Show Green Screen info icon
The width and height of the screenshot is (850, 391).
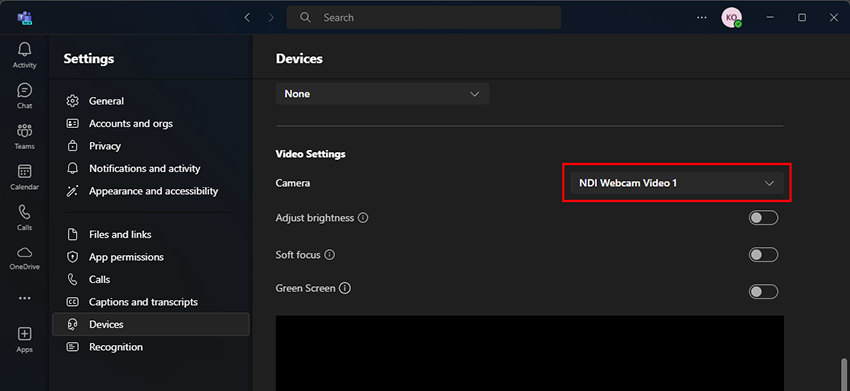(x=345, y=288)
